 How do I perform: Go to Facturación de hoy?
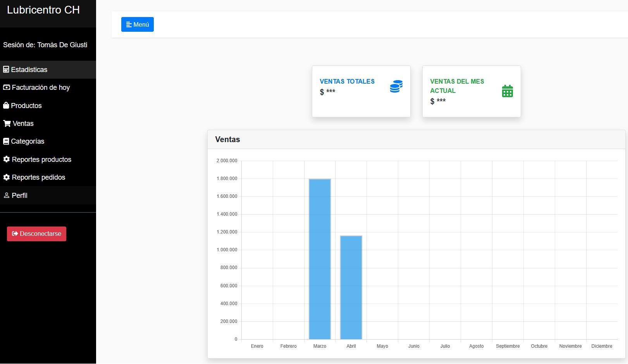pos(41,88)
